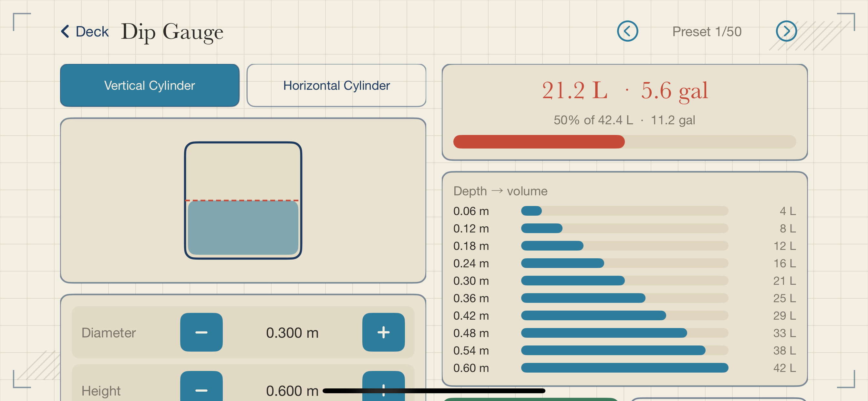
Task: Select the 0.18 m depth row
Action: click(x=625, y=246)
